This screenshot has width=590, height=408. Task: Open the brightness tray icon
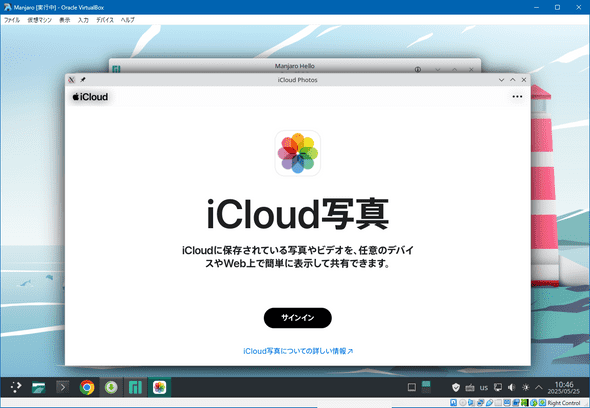pyautogui.click(x=525, y=387)
